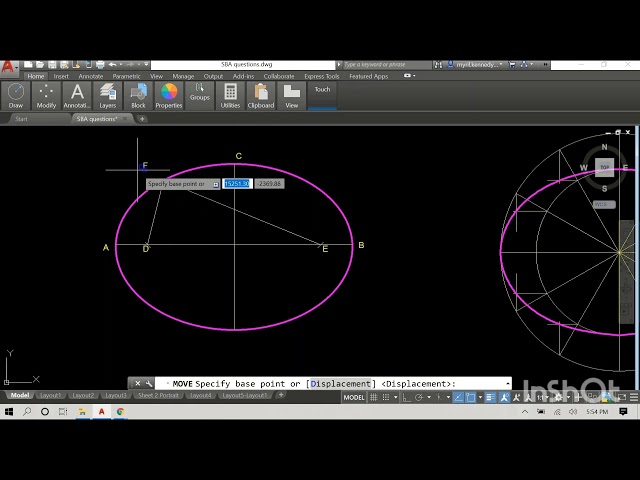Expand isometric drafting dropdown arrow
The image size is (640, 480).
point(448,397)
